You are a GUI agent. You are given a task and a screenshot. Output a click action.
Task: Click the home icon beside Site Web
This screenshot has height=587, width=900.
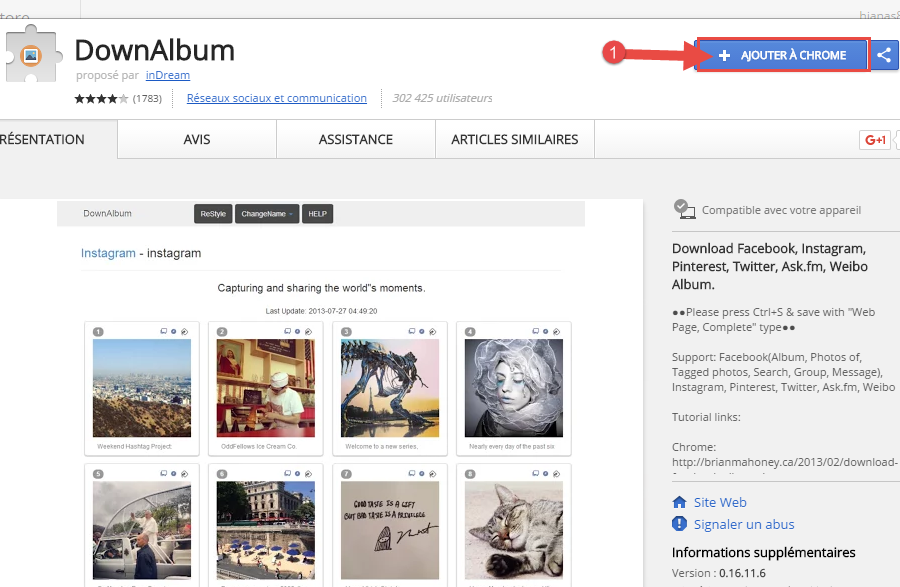[x=680, y=502]
